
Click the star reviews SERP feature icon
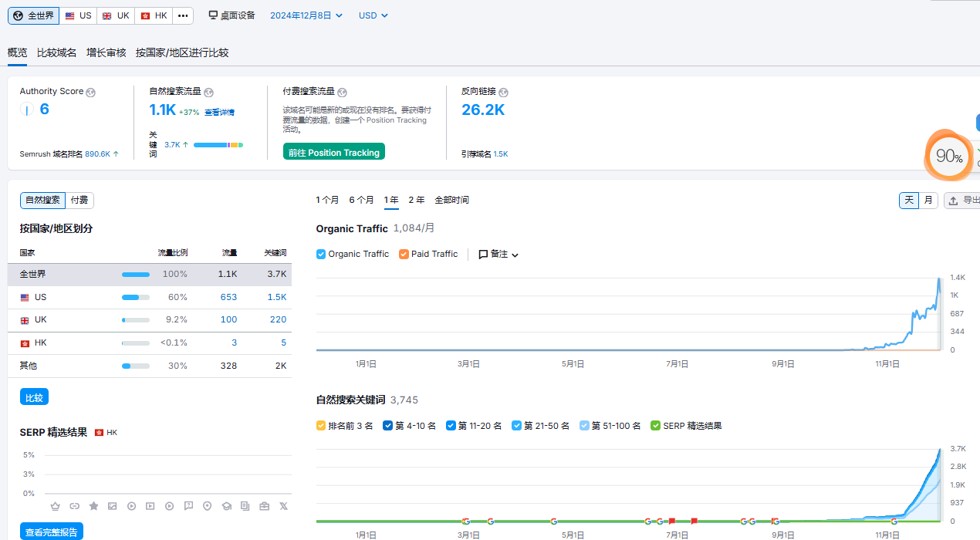pos(93,506)
